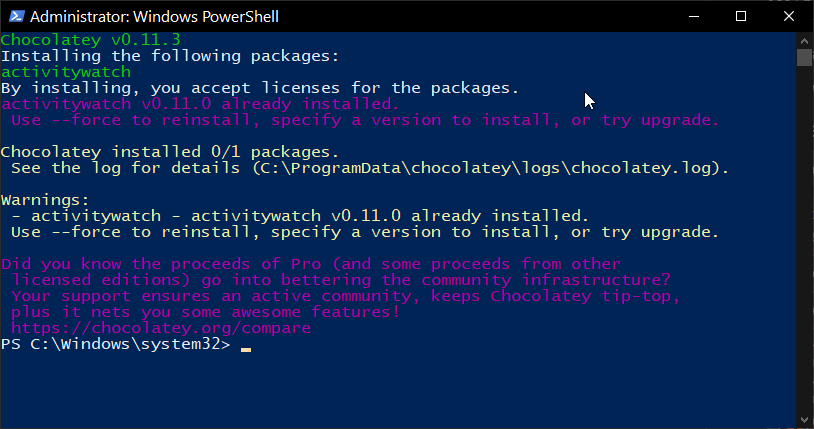Image resolution: width=814 pixels, height=429 pixels.
Task: Click the 'Administrator: Windows PowerShell' title text
Action: point(154,17)
